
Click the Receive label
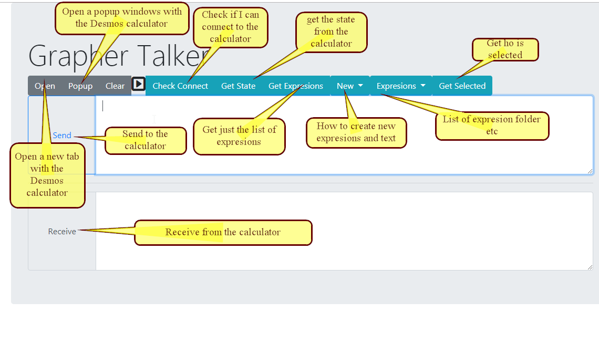point(62,232)
